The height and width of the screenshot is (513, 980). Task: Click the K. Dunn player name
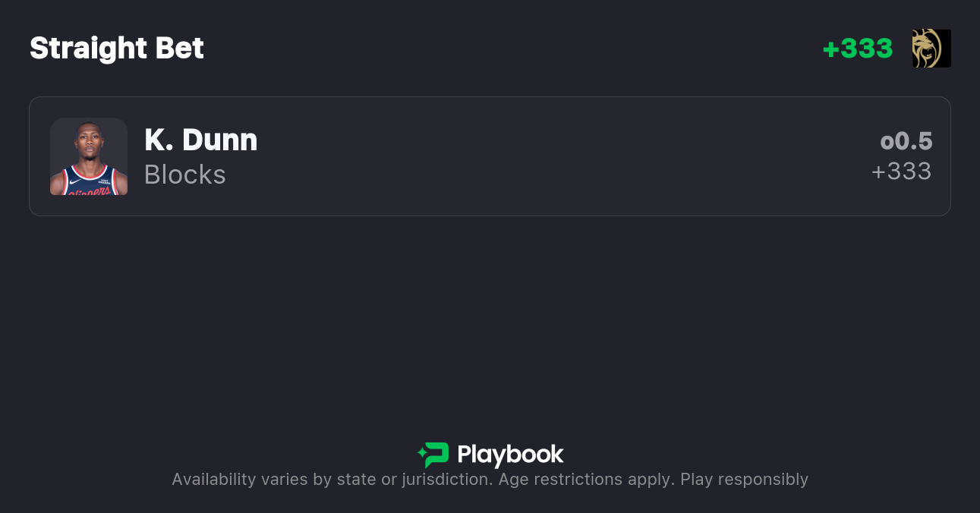pos(201,140)
